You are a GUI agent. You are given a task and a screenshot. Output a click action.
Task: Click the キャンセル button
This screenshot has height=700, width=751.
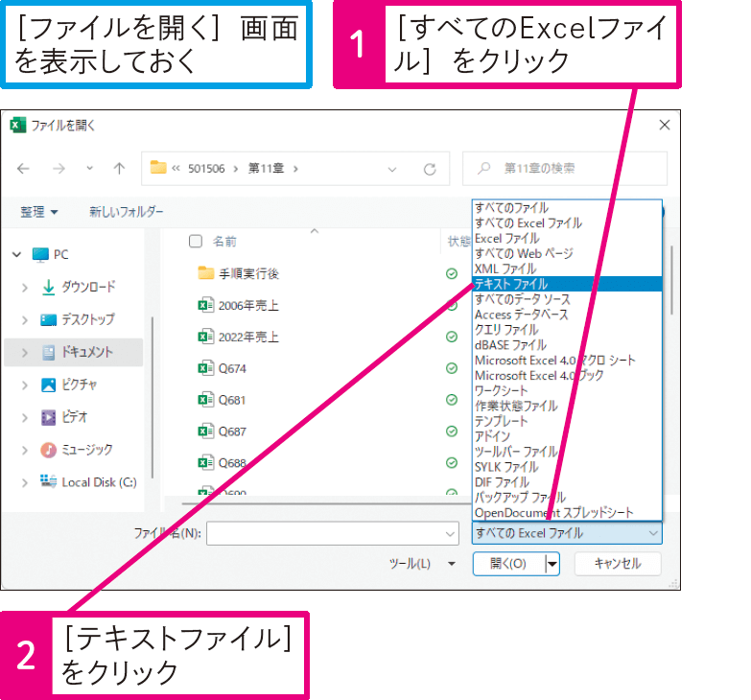(x=618, y=564)
